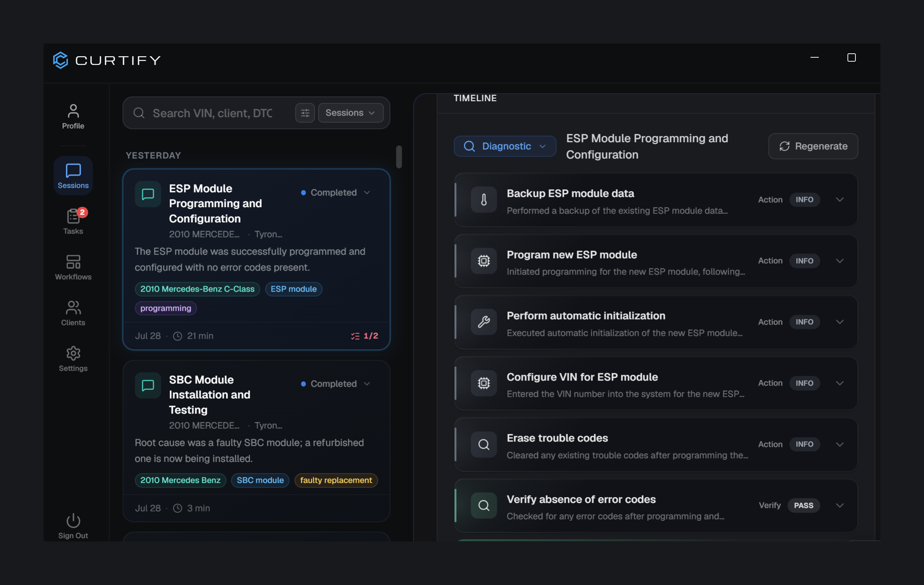
Task: Click the magnifier icon in search bar
Action: tap(139, 113)
